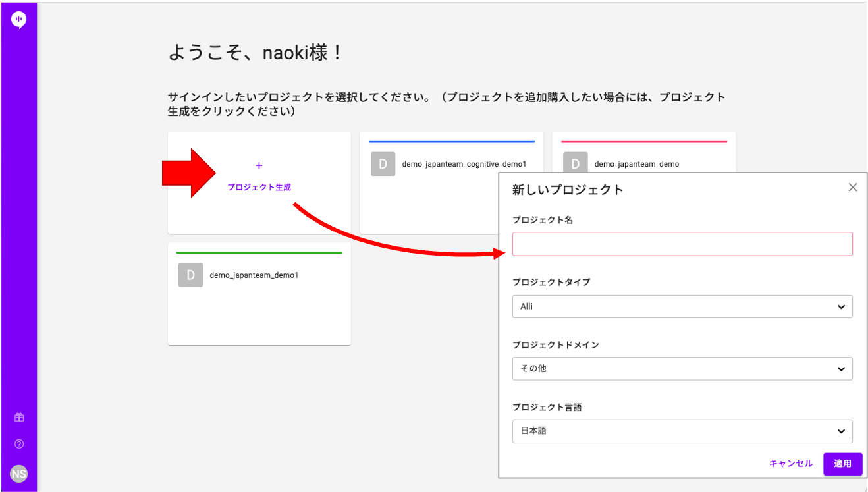Click the D avatar of demo_japanteam_cognitive_demo1
868x492 pixels.
click(383, 164)
